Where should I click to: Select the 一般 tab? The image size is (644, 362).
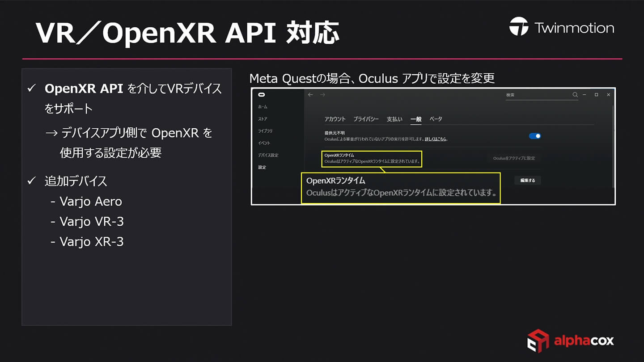[x=416, y=119]
